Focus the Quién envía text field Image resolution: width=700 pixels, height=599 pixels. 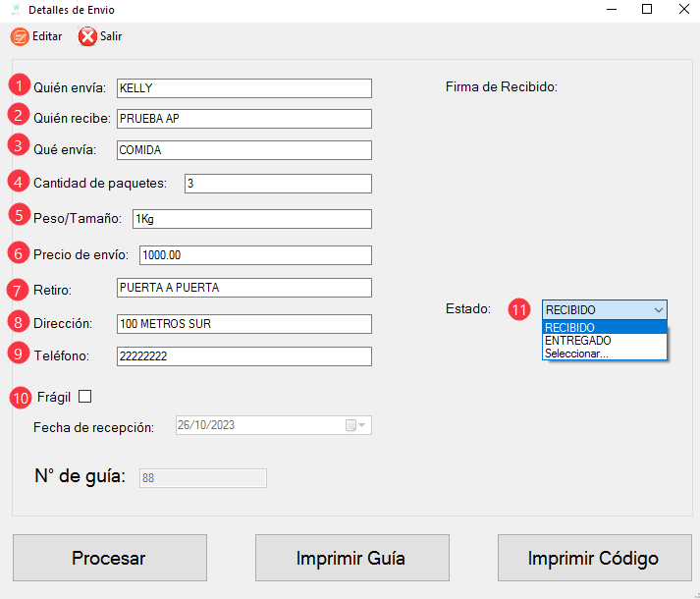244,88
